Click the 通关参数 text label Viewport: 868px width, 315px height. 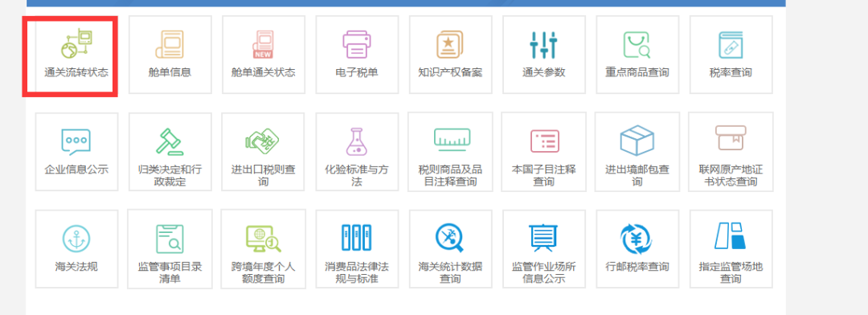[x=543, y=72]
